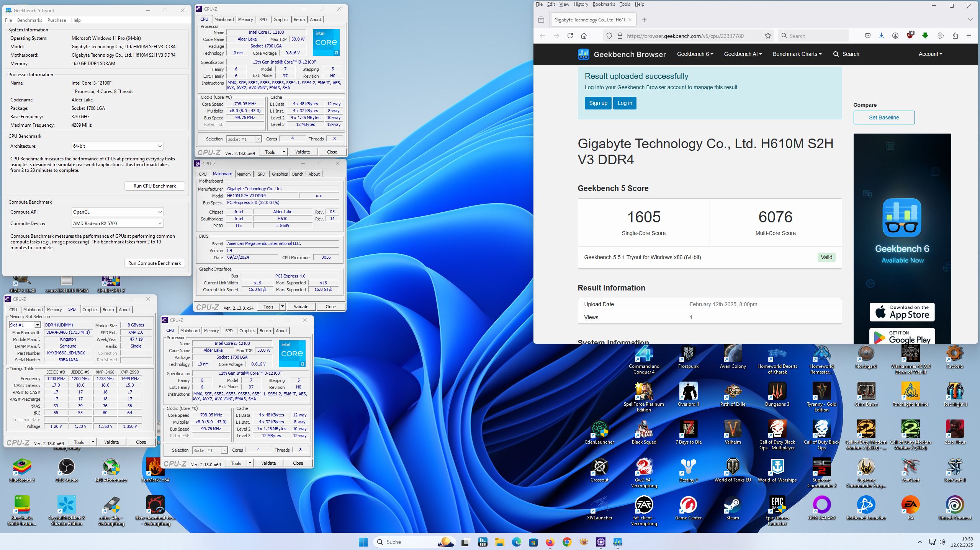Image resolution: width=980 pixels, height=550 pixels.
Task: Open Microsoft Store from the taskbar
Action: pyautogui.click(x=533, y=542)
